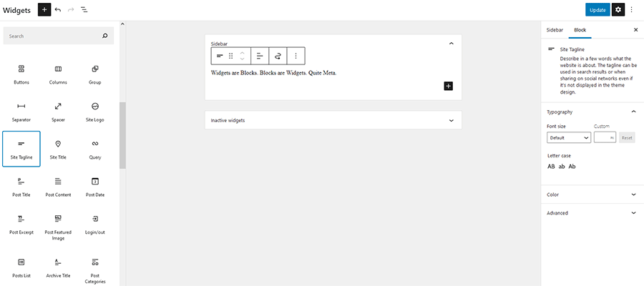Switch to the Block tab
The image size is (644, 286).
pyautogui.click(x=580, y=30)
